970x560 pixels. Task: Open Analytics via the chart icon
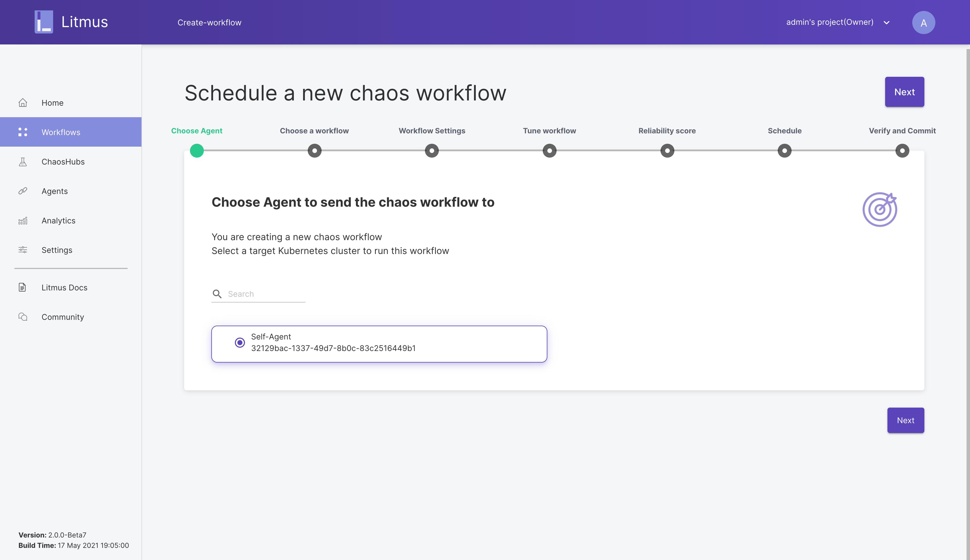[23, 221]
